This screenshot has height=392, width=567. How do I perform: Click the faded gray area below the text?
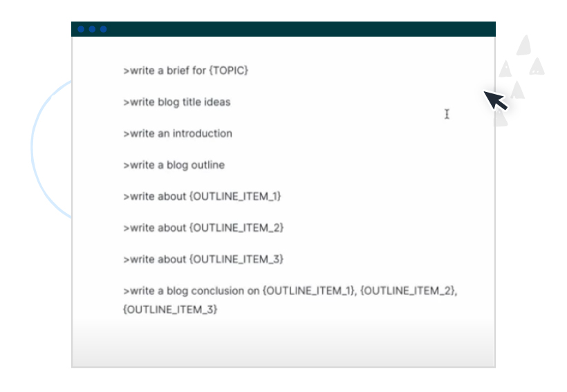point(283,344)
